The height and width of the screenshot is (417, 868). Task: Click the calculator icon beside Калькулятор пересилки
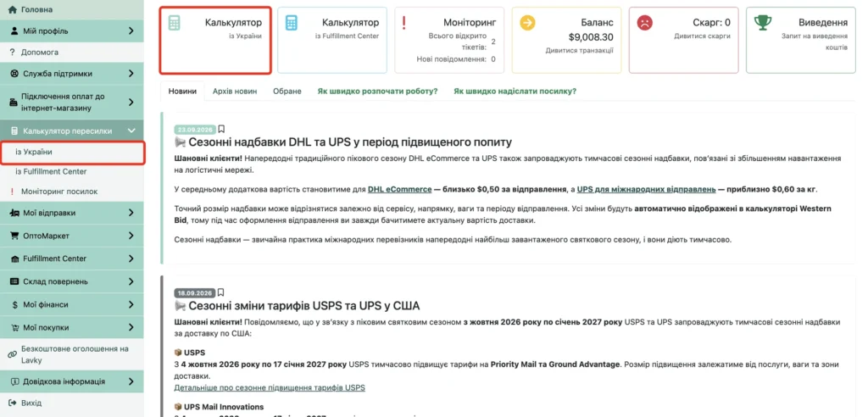coord(14,131)
